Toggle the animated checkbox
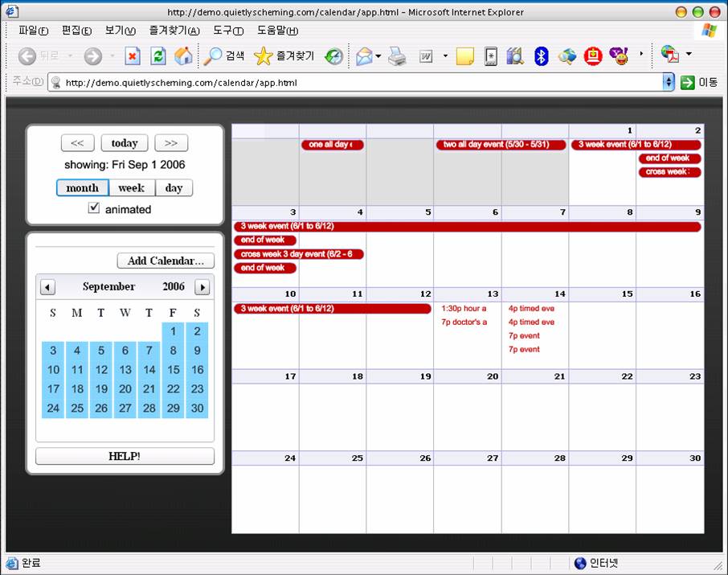 tap(94, 207)
